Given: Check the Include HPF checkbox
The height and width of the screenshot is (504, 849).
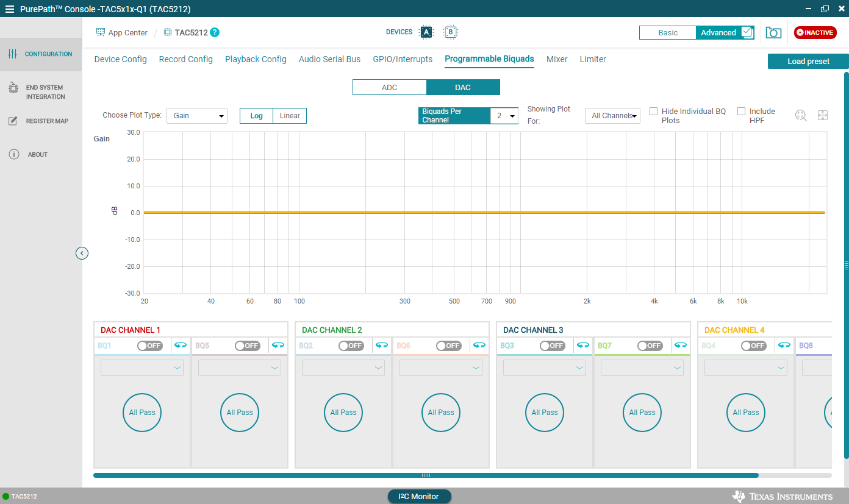Looking at the screenshot, I should tap(741, 112).
